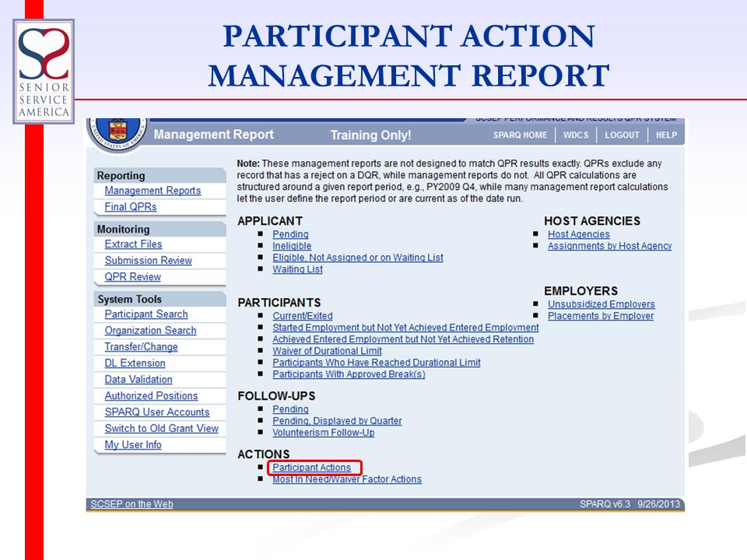The width and height of the screenshot is (747, 560).
Task: Open the Host Agencies report
Action: [x=578, y=234]
